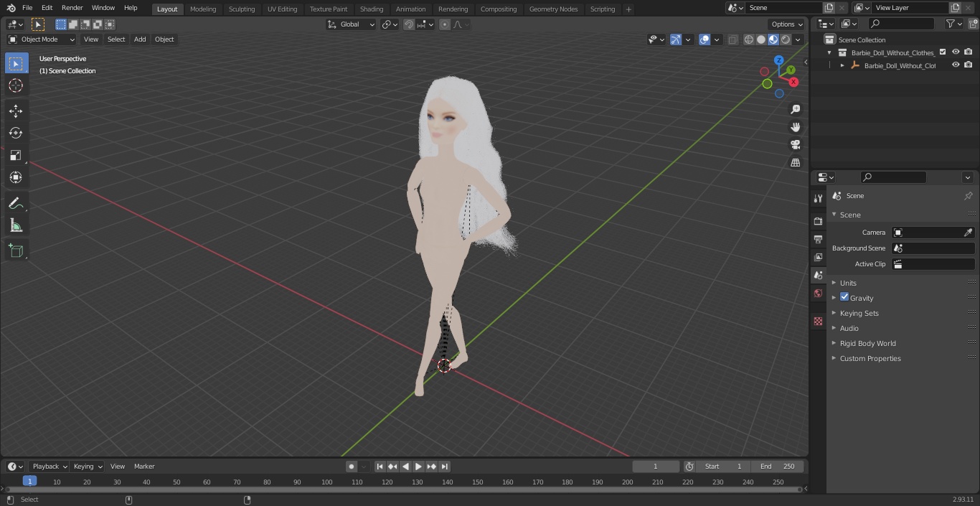
Task: Activate the Move tool
Action: point(16,111)
